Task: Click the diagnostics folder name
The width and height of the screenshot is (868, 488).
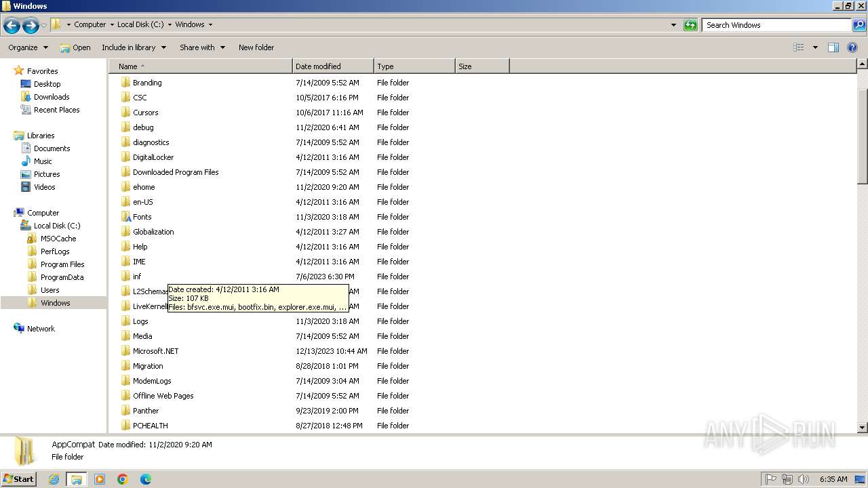Action: 151,142
